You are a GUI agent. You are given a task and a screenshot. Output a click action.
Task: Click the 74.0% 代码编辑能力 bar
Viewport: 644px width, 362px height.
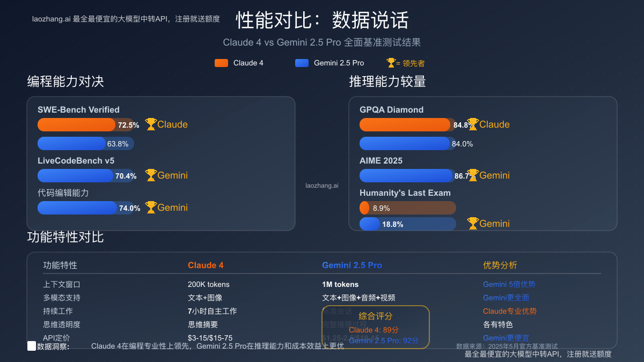coord(77,208)
